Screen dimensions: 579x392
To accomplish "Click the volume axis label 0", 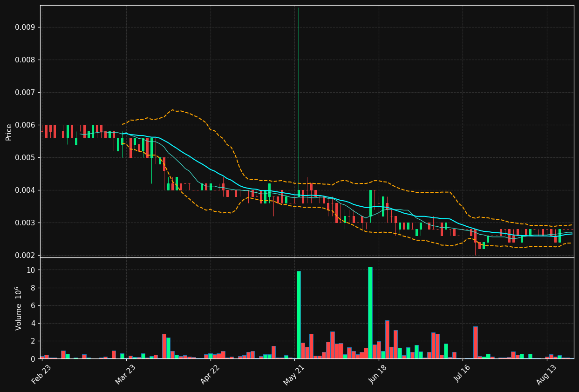I will pos(33,359).
